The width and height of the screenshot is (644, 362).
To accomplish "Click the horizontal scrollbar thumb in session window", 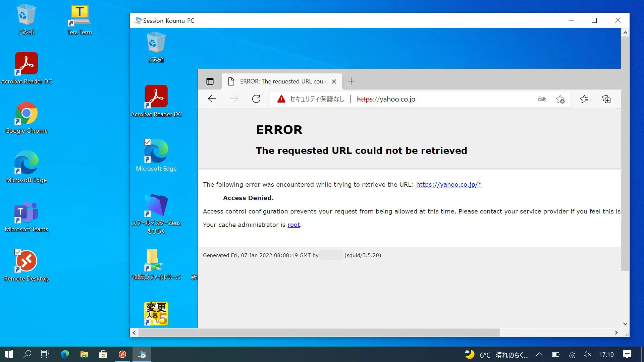I will tap(319, 333).
